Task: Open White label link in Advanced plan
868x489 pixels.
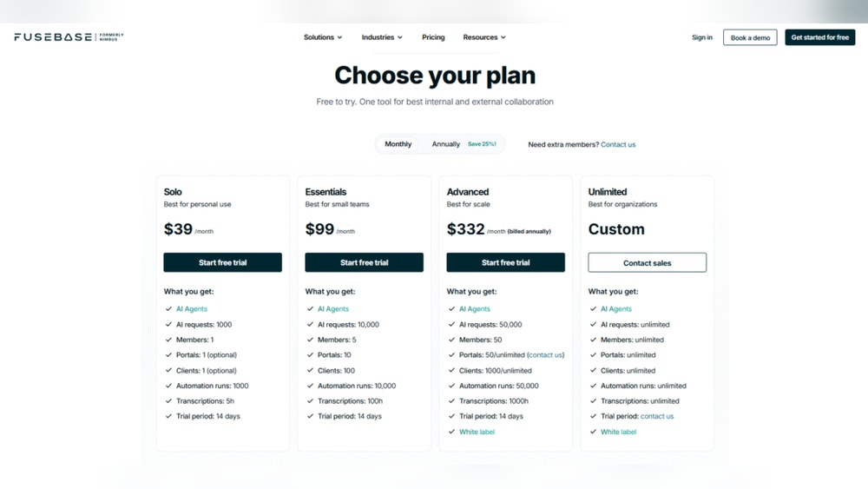Action: [477, 432]
